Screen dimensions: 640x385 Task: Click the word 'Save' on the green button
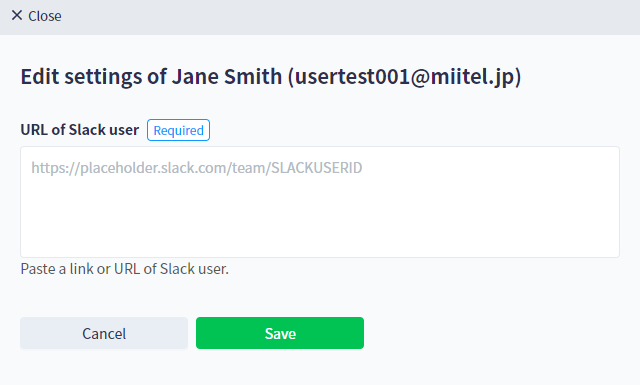280,334
